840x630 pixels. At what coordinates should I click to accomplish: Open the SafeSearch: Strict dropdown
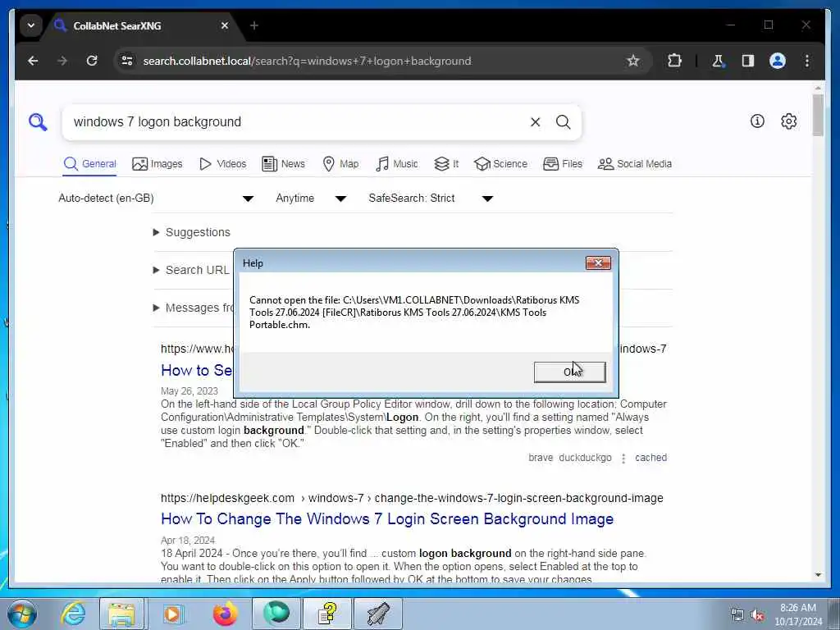[431, 199]
